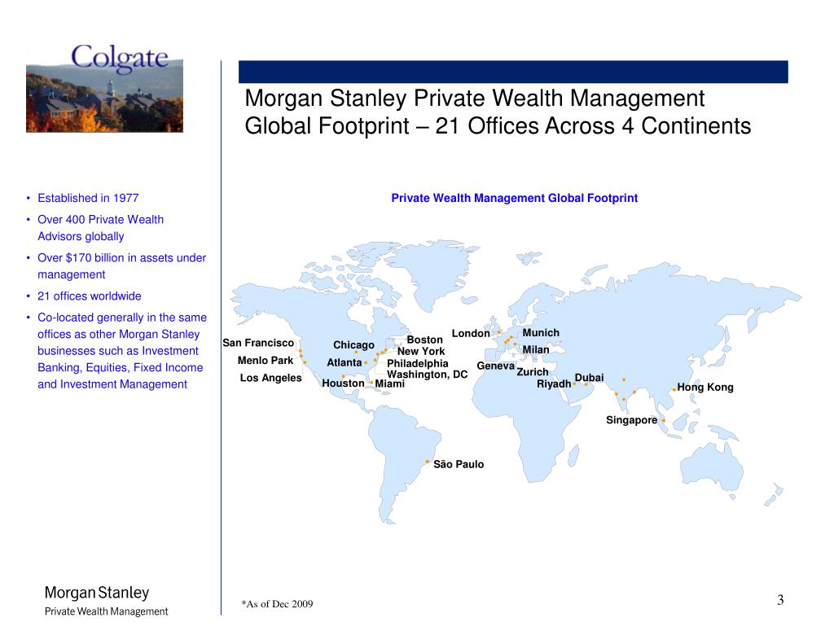The width and height of the screenshot is (834, 644).
Task: Click the Munich map label
Action: (541, 332)
